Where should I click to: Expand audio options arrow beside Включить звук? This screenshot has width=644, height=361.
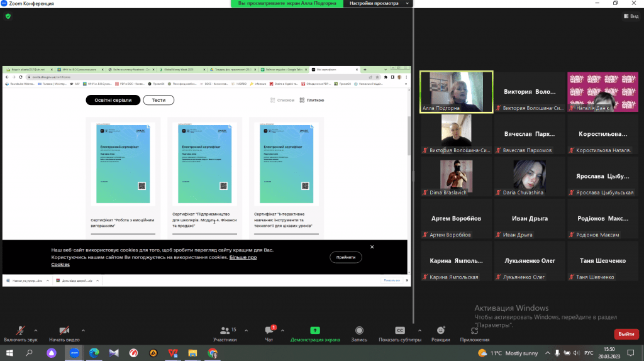35,330
